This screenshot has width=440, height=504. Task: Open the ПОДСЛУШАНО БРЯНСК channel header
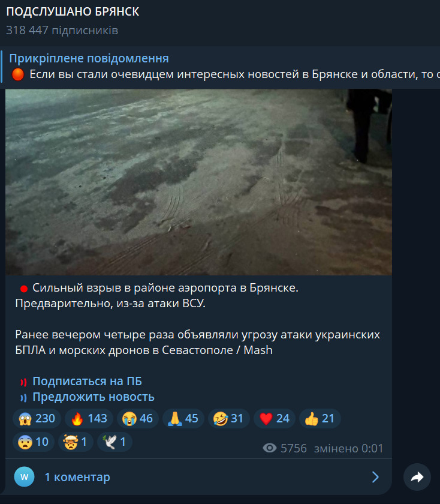[x=73, y=12]
